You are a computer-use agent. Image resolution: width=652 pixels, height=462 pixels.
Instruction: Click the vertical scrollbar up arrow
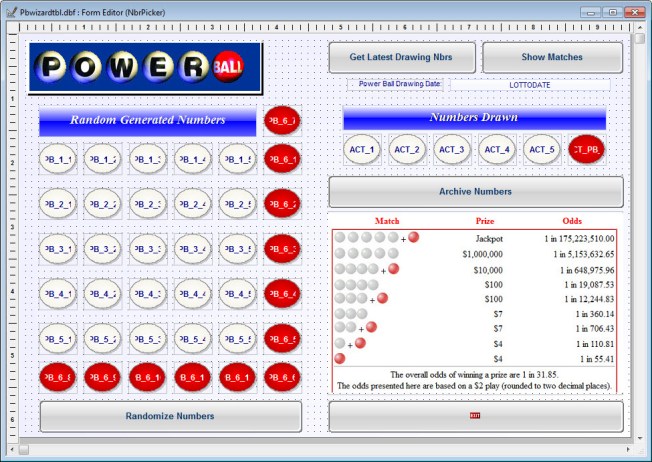click(640, 28)
